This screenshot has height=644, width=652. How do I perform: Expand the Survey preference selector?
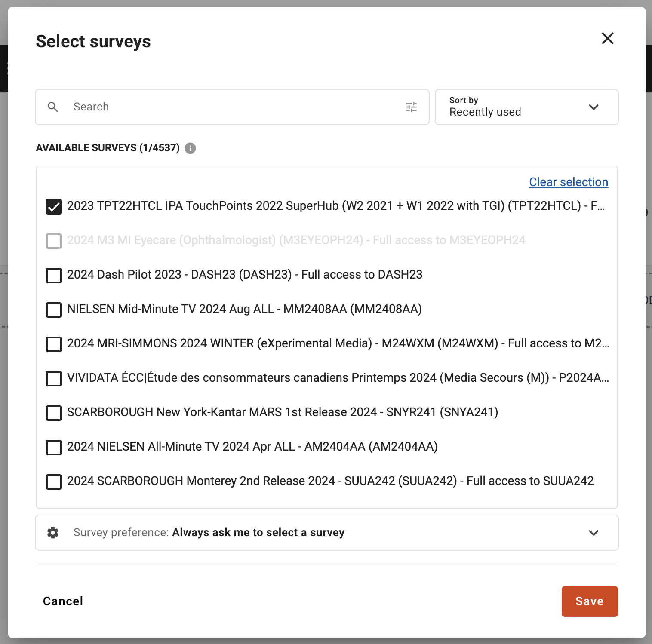[x=327, y=533]
